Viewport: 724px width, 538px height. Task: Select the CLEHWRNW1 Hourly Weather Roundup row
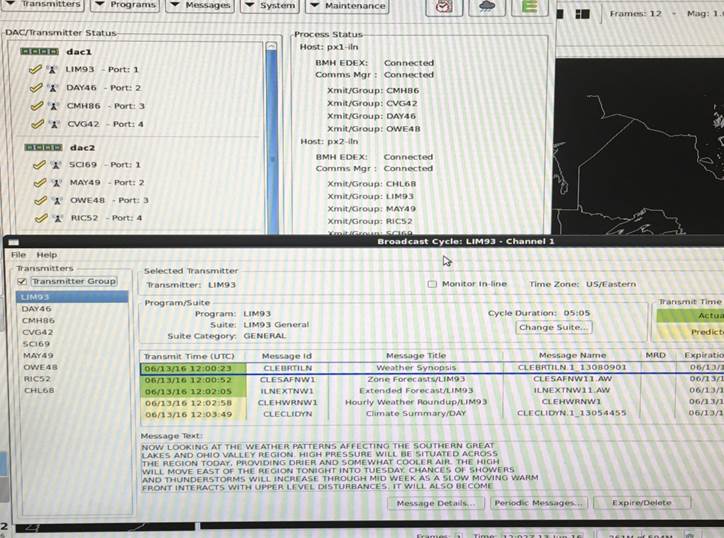point(432,402)
